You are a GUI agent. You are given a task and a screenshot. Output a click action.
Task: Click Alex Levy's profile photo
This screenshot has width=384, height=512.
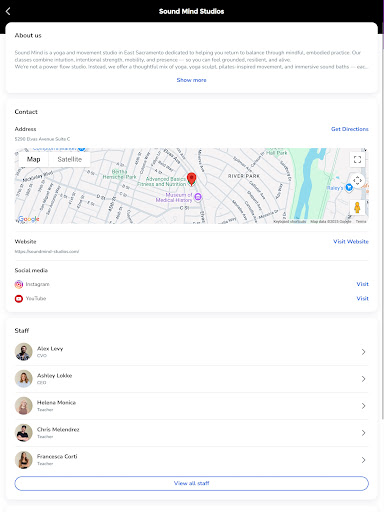click(x=23, y=352)
